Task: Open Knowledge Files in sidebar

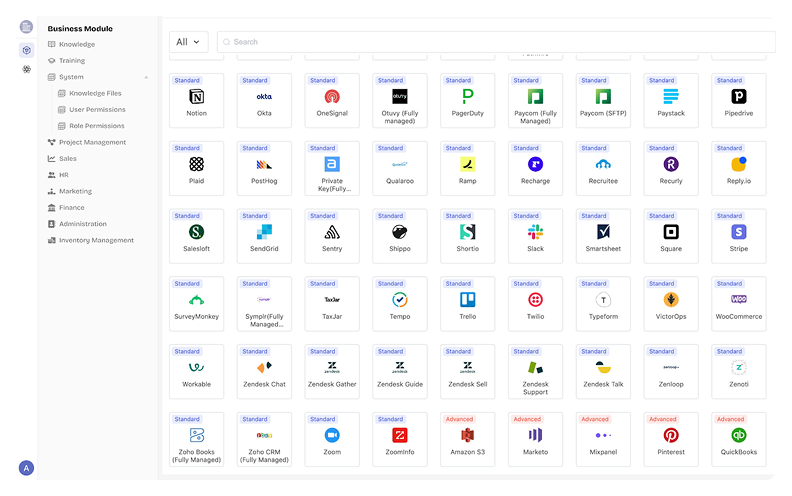Action: tap(95, 93)
